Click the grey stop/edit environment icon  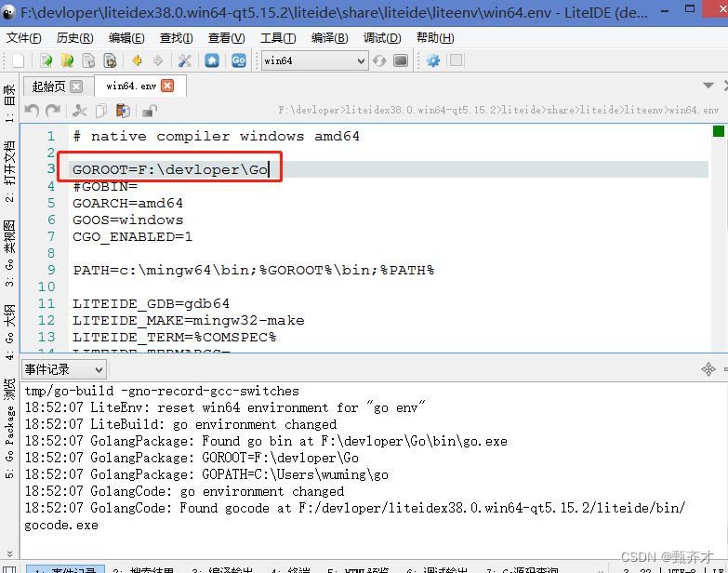click(x=400, y=60)
